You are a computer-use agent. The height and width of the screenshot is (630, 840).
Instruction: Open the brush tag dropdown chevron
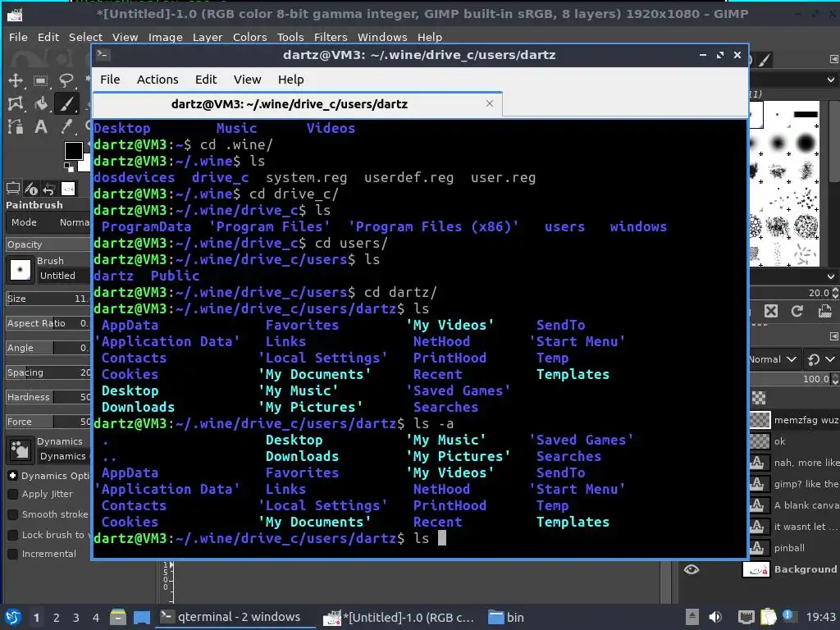pos(831,276)
